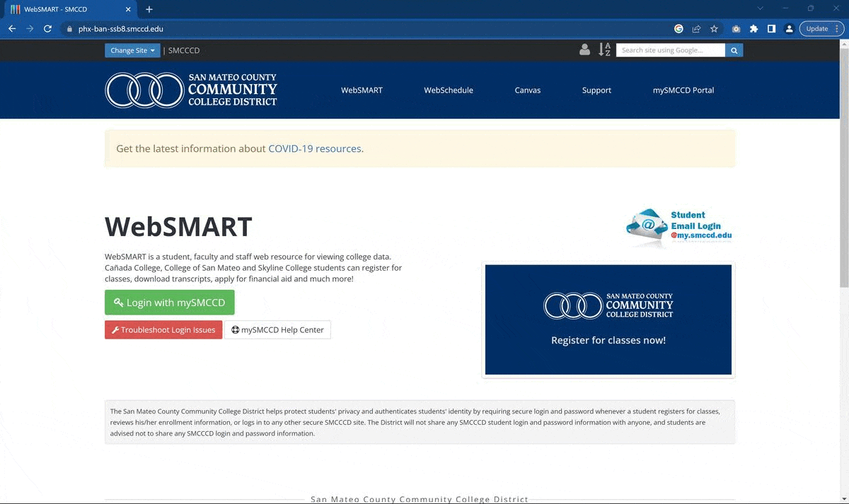The image size is (849, 504).
Task: Go to mySMCCD Portal nav item
Action: point(683,90)
